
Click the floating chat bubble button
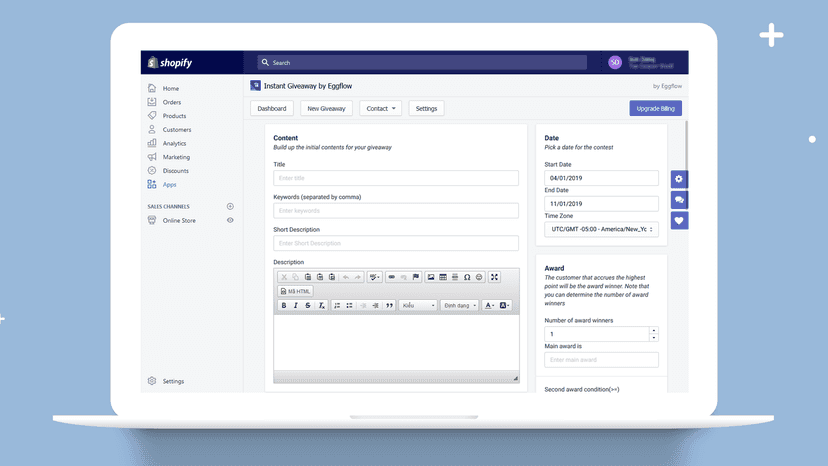point(679,200)
